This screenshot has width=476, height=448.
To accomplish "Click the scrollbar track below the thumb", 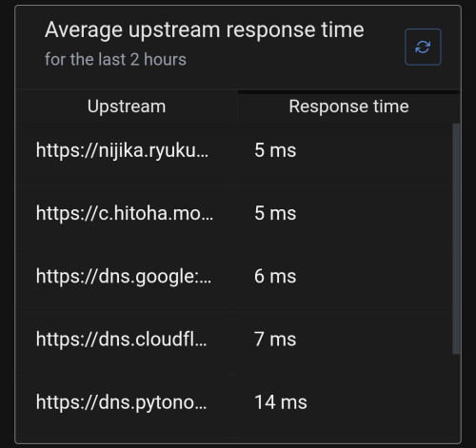I will pyautogui.click(x=456, y=397).
